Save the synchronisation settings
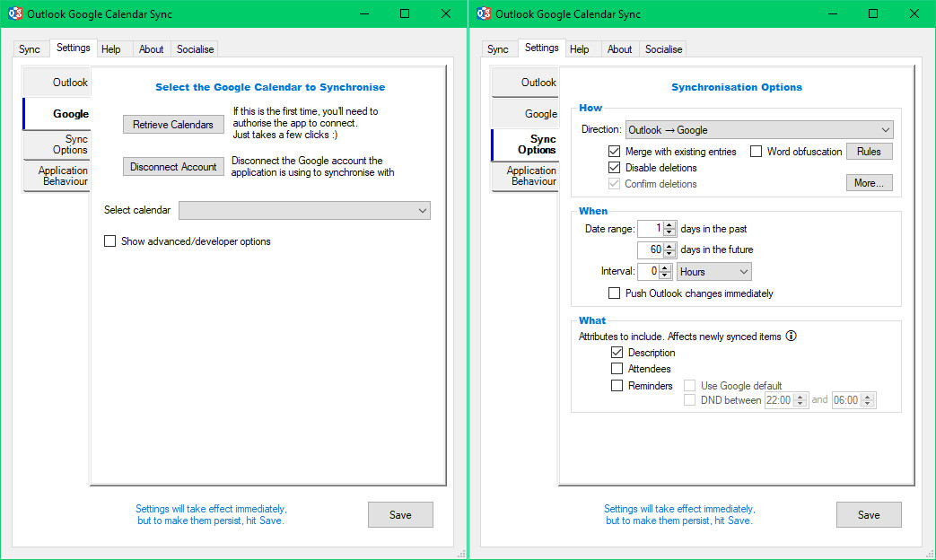Viewport: 936px width, 560px height. 868,514
